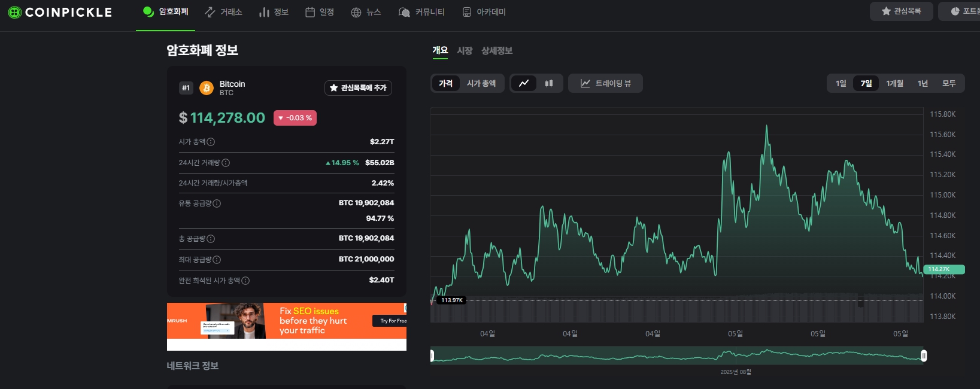Screen dimensions: 980x389
Task: Switch to the 시장 tab
Action: pyautogui.click(x=465, y=51)
